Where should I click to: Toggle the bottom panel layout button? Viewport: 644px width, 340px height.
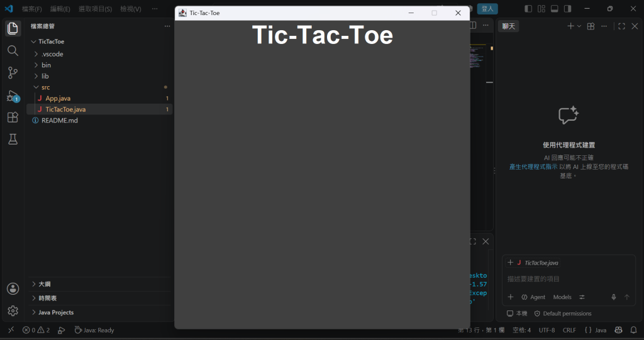pyautogui.click(x=555, y=9)
